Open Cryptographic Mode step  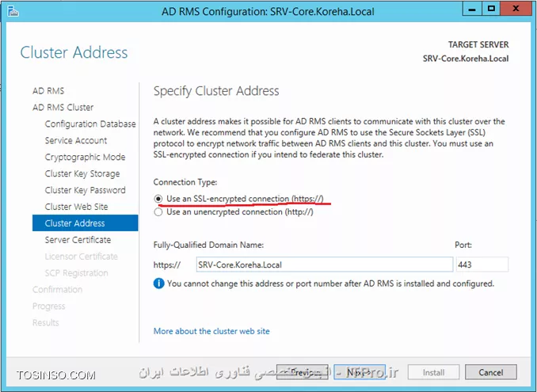coord(85,157)
